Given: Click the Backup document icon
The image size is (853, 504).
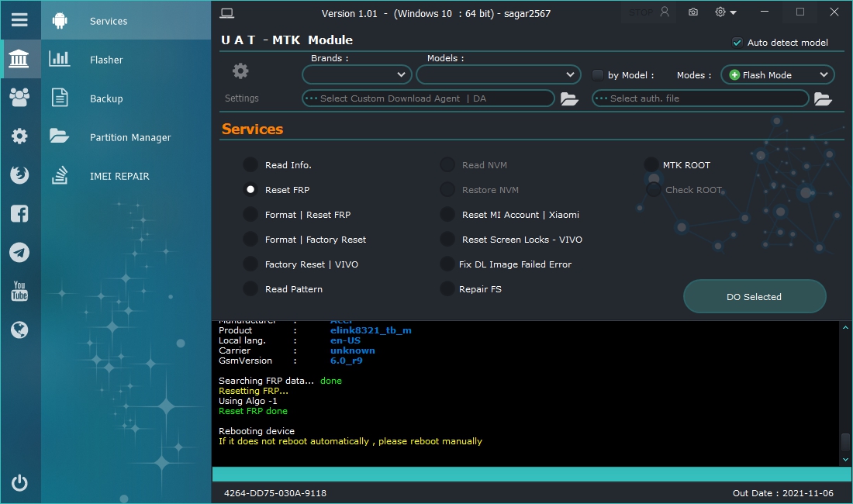Looking at the screenshot, I should (x=59, y=98).
